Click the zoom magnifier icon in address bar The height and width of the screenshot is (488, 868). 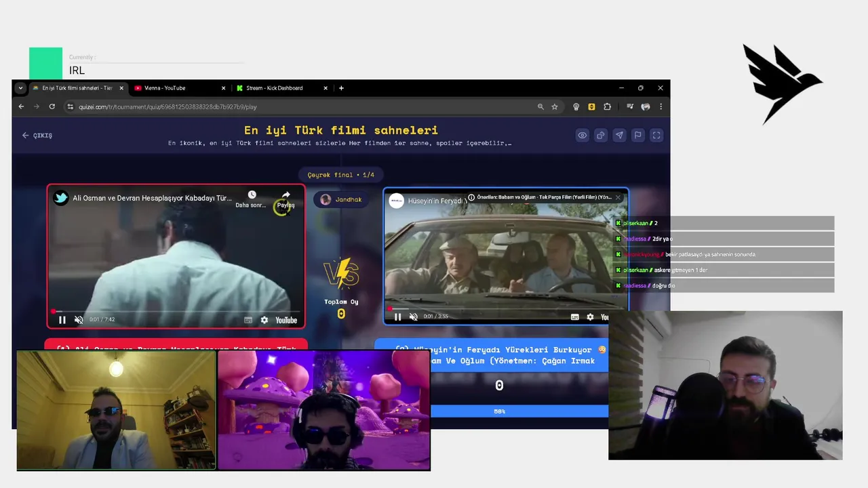point(540,106)
